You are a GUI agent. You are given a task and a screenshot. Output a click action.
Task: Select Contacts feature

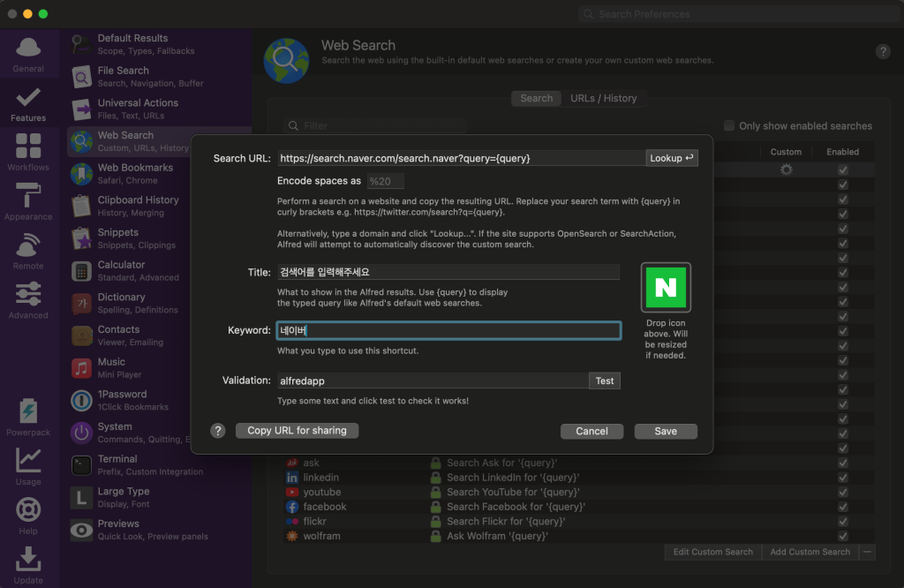(x=129, y=335)
